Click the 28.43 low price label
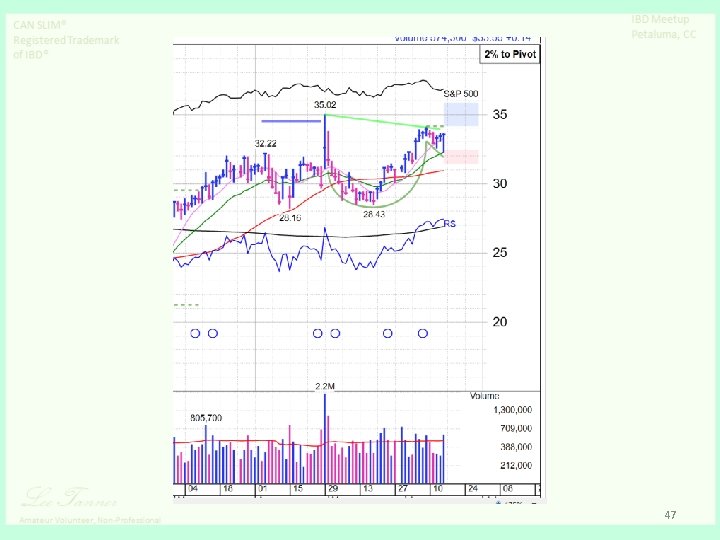 374,214
